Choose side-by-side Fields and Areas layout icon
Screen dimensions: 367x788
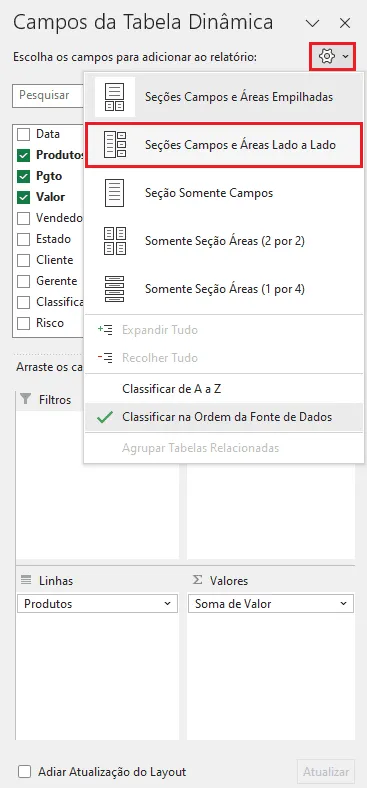point(115,145)
